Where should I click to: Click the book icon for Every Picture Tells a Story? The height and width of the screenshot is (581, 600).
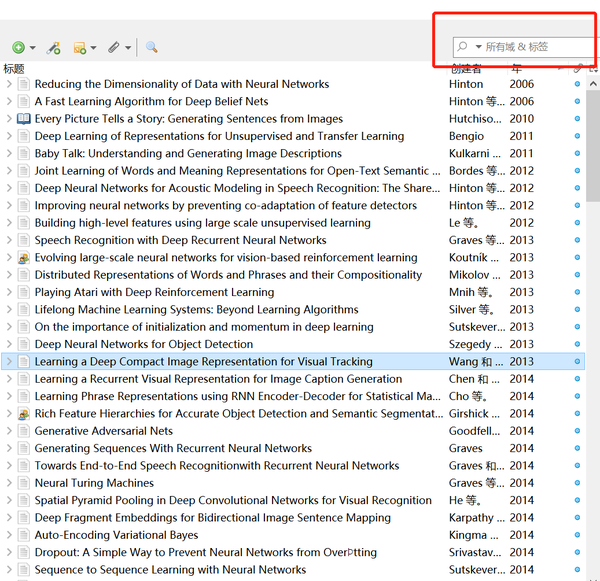tap(24, 119)
